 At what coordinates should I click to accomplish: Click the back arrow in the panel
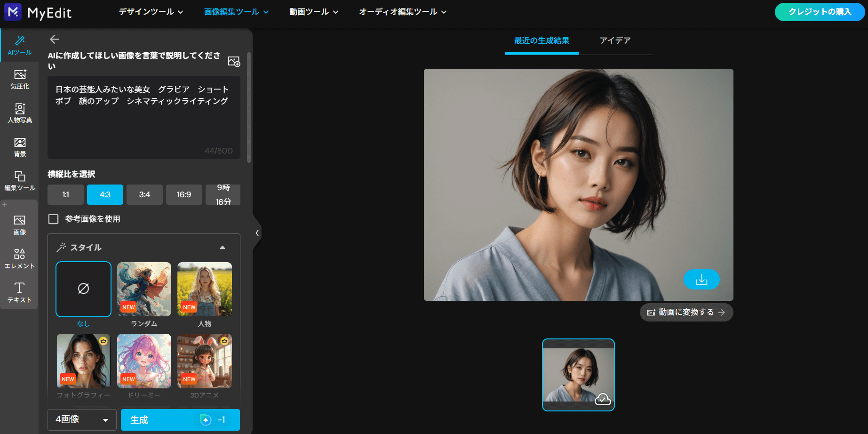(x=55, y=39)
